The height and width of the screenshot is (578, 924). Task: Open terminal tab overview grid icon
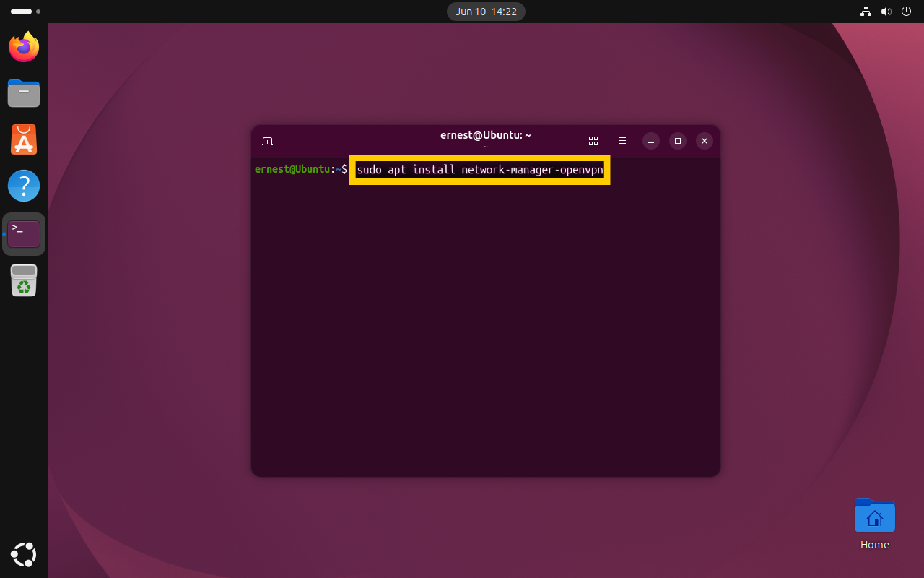click(593, 141)
